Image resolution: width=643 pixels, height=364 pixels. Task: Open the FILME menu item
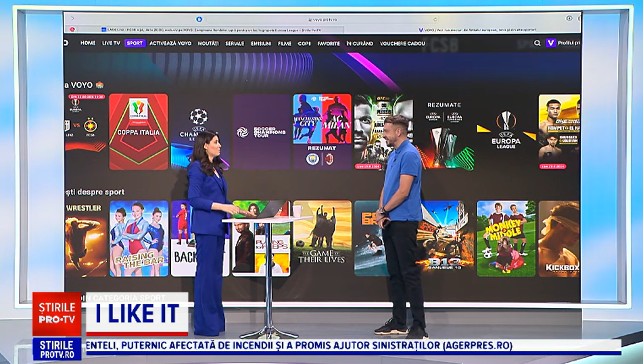coord(285,43)
